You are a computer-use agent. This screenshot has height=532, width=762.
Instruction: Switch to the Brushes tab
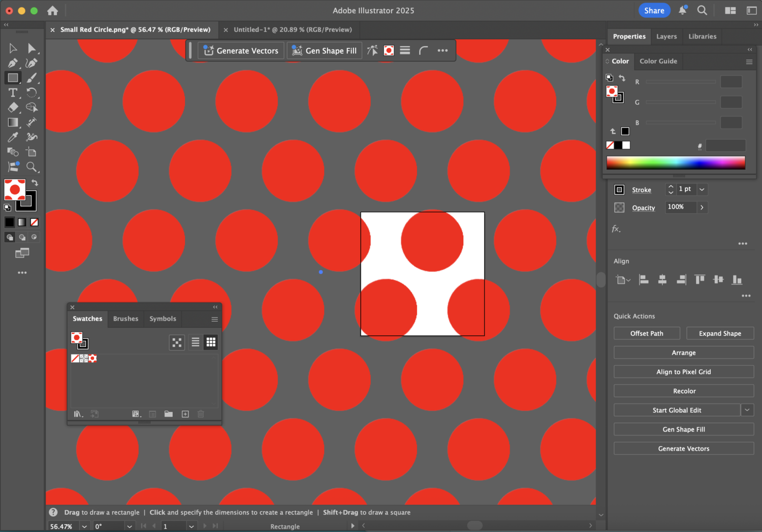point(125,319)
